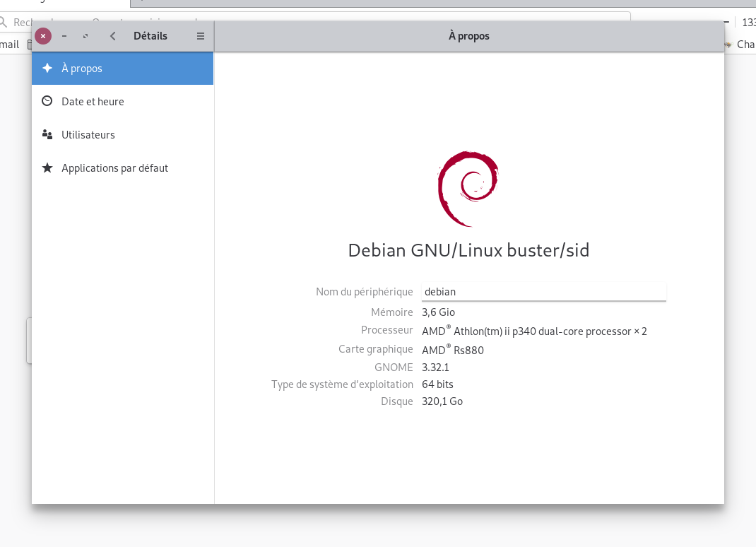This screenshot has width=756, height=547.
Task: Click the GNOME version 3.32.1
Action: (435, 367)
